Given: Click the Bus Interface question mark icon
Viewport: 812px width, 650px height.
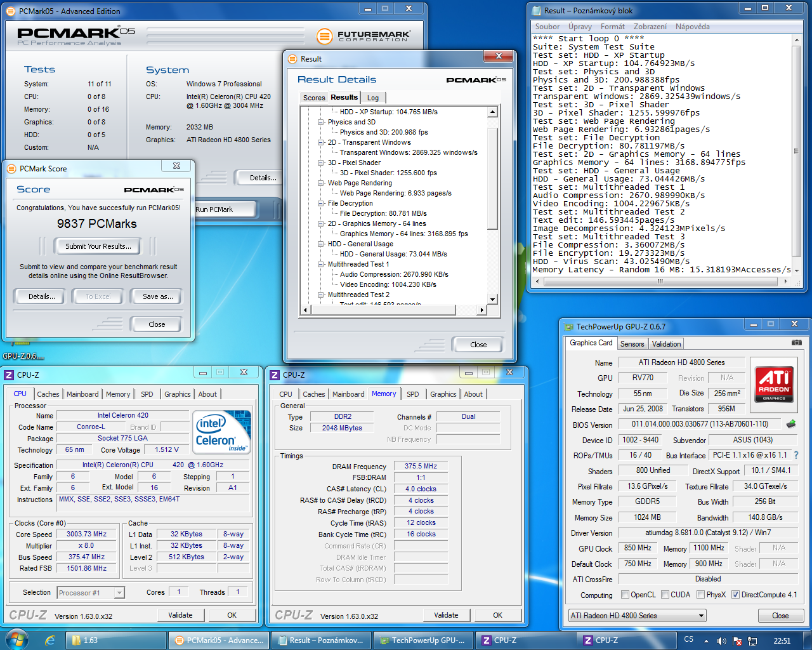Looking at the screenshot, I should (x=796, y=455).
